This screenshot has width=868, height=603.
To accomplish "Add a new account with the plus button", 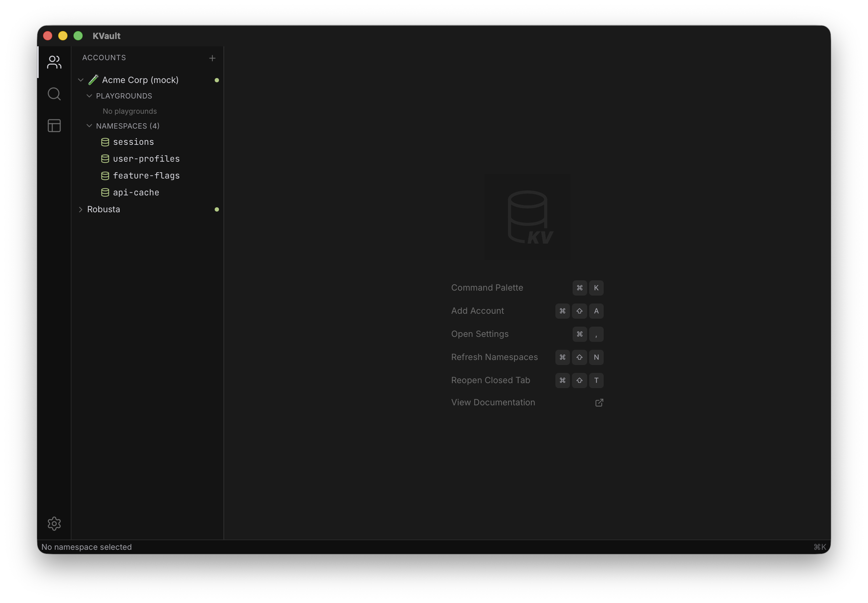I will click(x=212, y=58).
